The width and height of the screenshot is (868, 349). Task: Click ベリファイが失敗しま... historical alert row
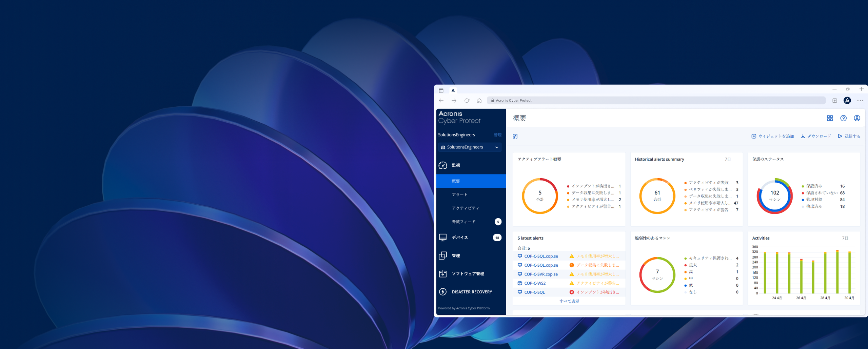coord(711,189)
